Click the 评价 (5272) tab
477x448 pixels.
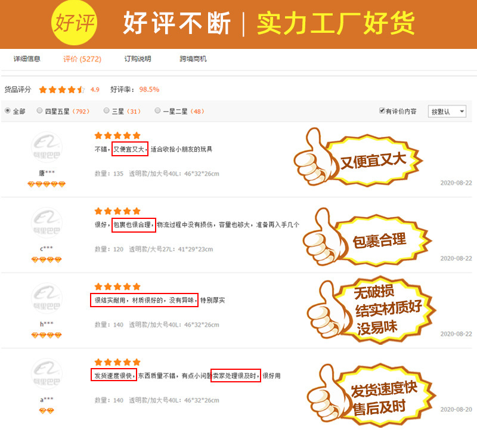(82, 59)
